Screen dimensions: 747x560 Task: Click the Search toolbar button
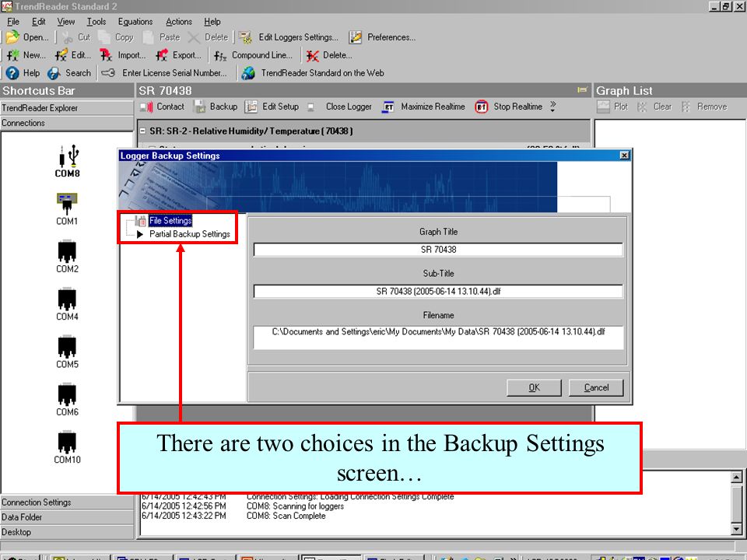69,73
